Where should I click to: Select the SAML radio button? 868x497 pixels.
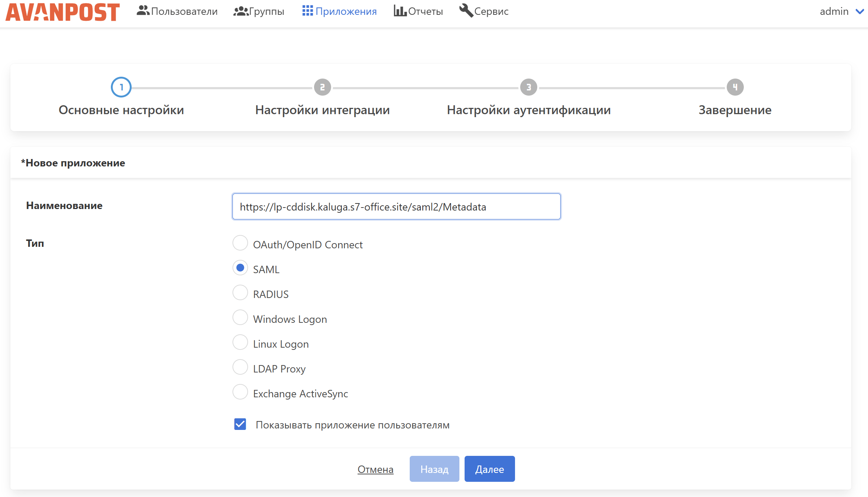pos(240,268)
